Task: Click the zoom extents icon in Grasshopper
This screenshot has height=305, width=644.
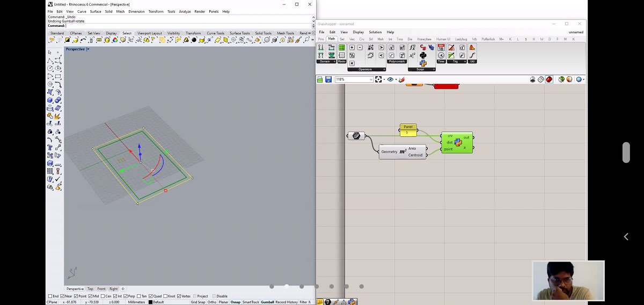Action: (x=378, y=79)
